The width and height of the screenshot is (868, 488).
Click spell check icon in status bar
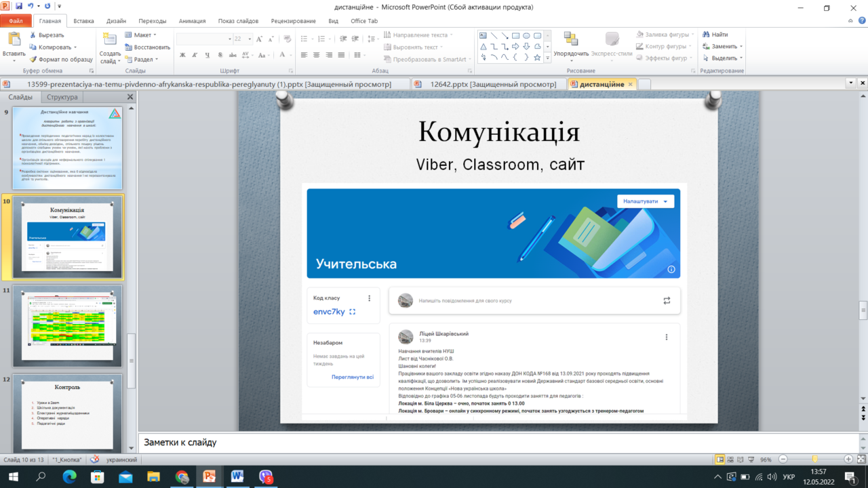[94, 460]
